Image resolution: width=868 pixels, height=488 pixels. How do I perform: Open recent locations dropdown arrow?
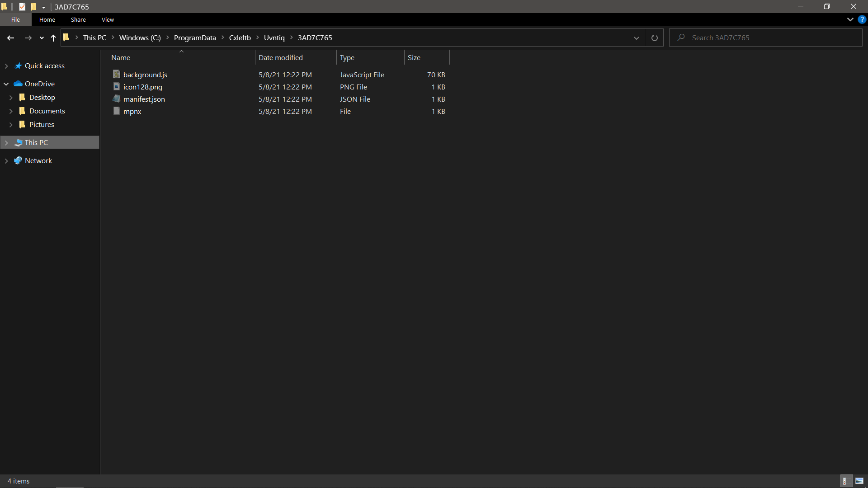[x=42, y=38]
